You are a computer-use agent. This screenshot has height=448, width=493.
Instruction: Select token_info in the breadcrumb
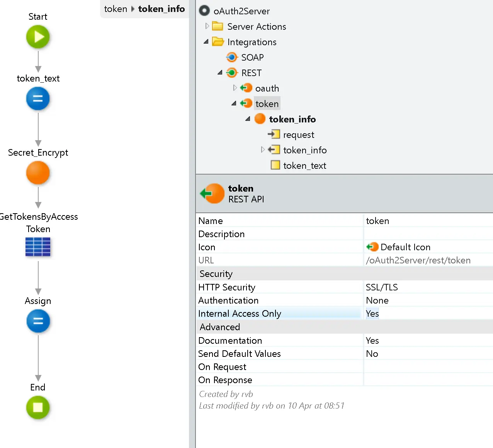161,8
